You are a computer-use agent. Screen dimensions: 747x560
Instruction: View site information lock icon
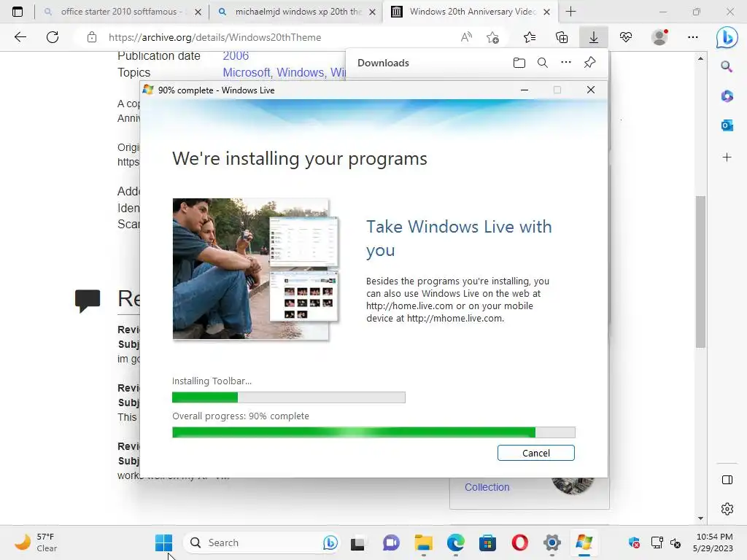pyautogui.click(x=92, y=37)
